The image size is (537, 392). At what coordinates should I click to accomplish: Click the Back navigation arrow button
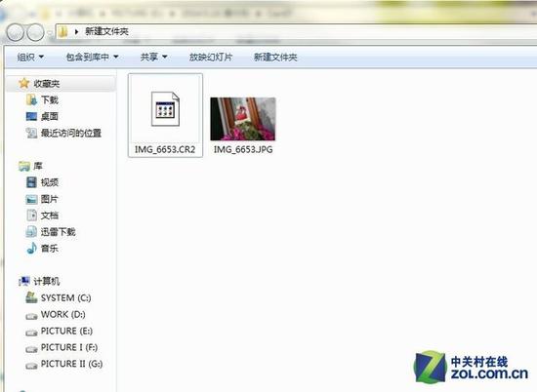(x=15, y=32)
